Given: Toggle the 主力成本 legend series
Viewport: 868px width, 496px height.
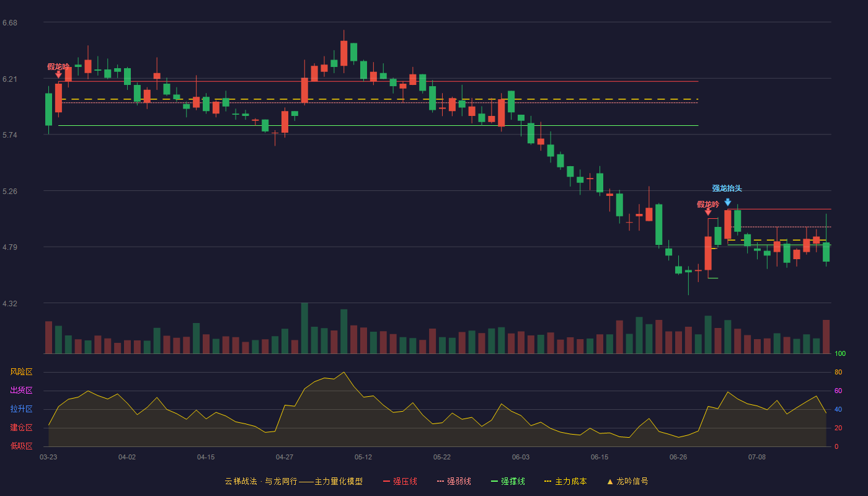Looking at the screenshot, I should click(565, 482).
